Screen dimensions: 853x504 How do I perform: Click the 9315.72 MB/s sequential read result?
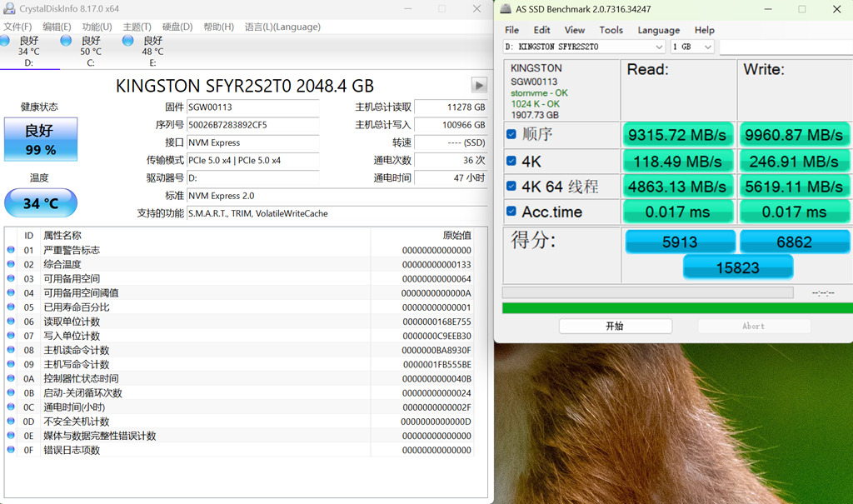click(x=677, y=134)
